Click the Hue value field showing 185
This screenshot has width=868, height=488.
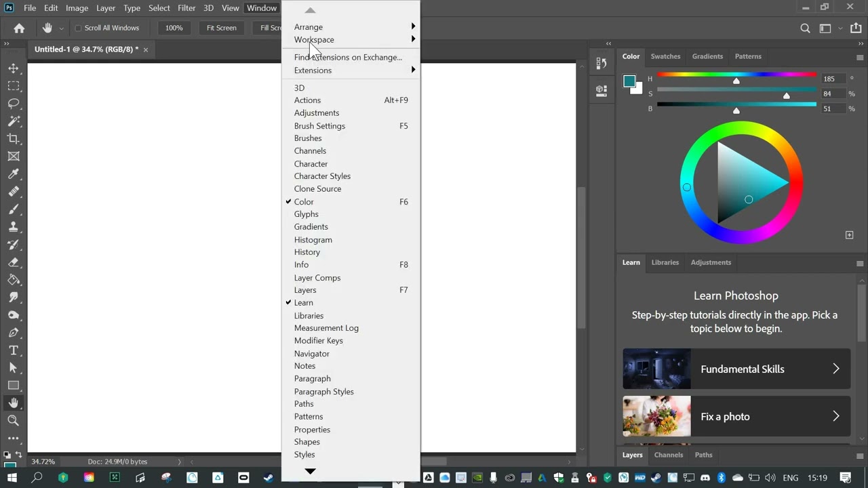pyautogui.click(x=833, y=79)
